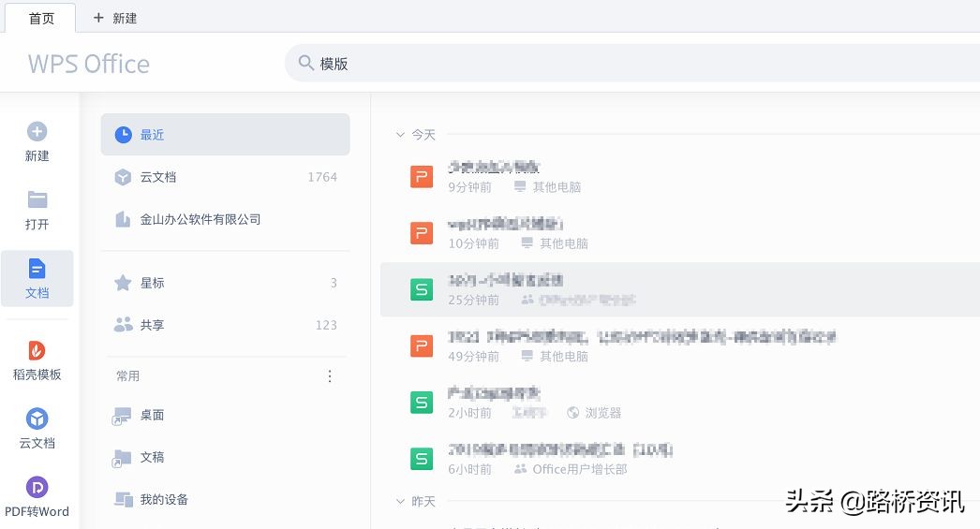
Task: Collapse the 昨天 section
Action: pos(400,501)
